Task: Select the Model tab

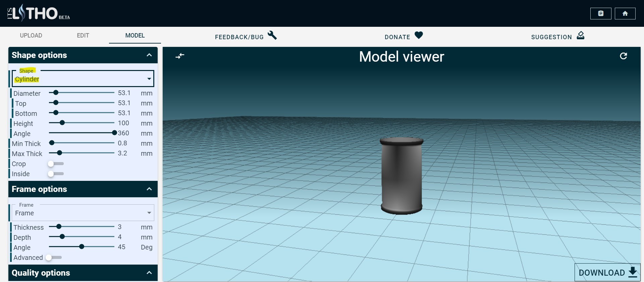Action: click(x=135, y=36)
